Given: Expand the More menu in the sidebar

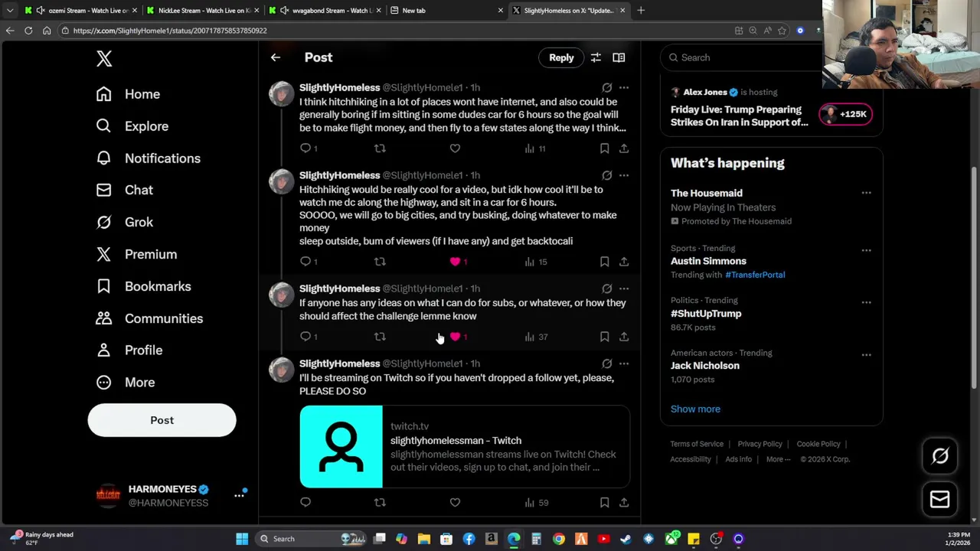Looking at the screenshot, I should [125, 382].
